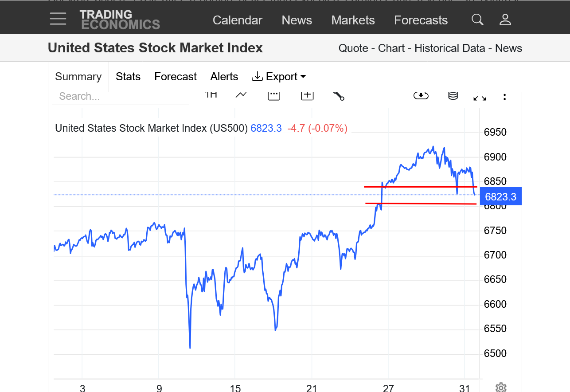The width and height of the screenshot is (570, 392).
Task: Open the hamburger navigation menu
Action: pyautogui.click(x=58, y=19)
